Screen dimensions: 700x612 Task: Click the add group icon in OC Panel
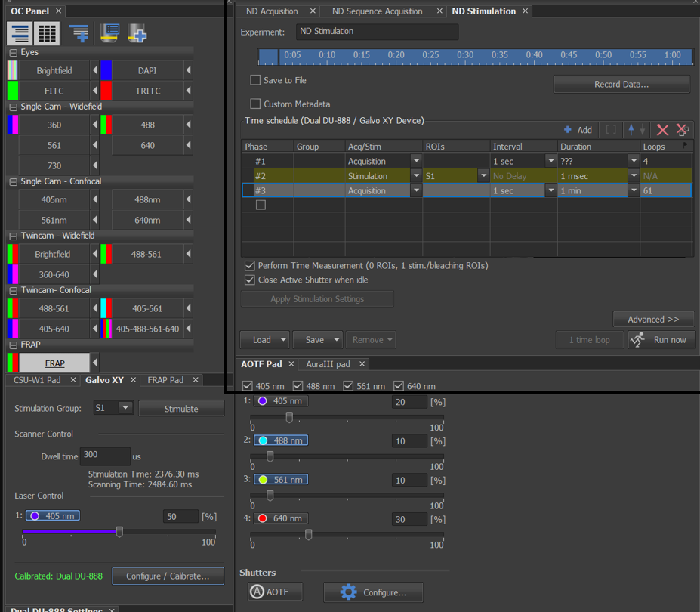point(79,33)
